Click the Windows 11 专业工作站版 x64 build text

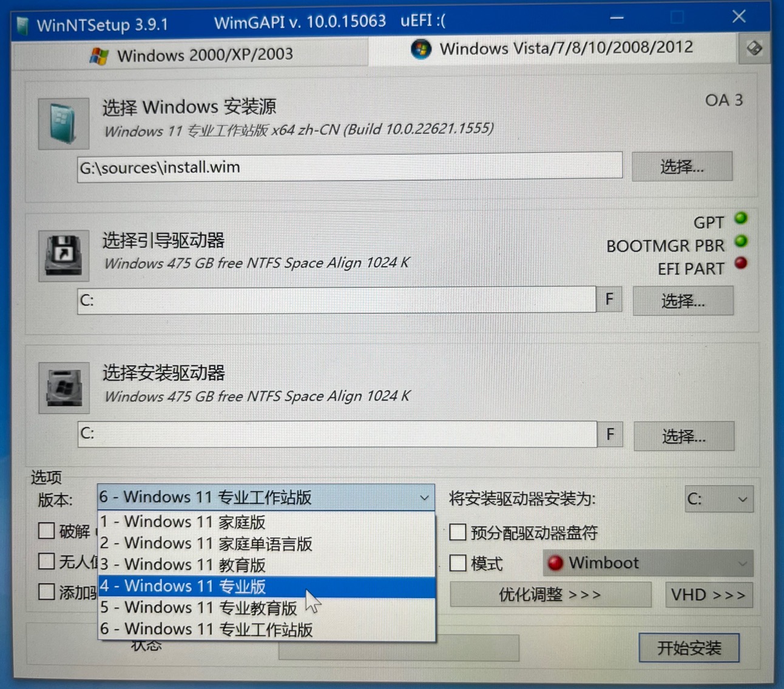click(x=299, y=130)
